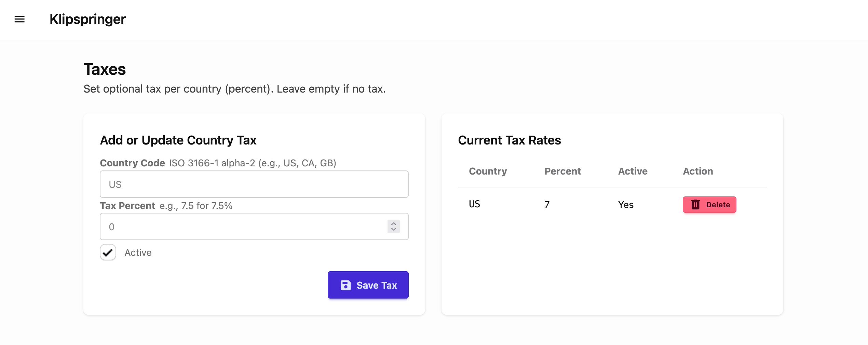Click the percent value 7 in the US row

click(x=547, y=205)
